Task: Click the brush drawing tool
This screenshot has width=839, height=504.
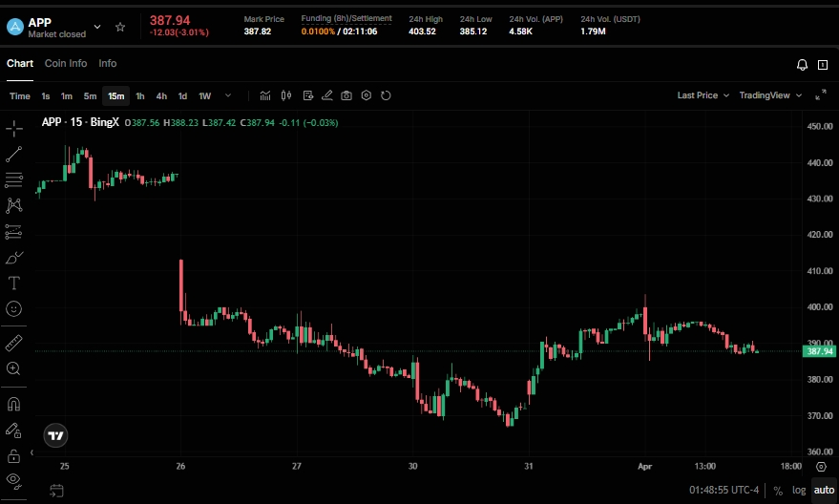Action: click(14, 258)
